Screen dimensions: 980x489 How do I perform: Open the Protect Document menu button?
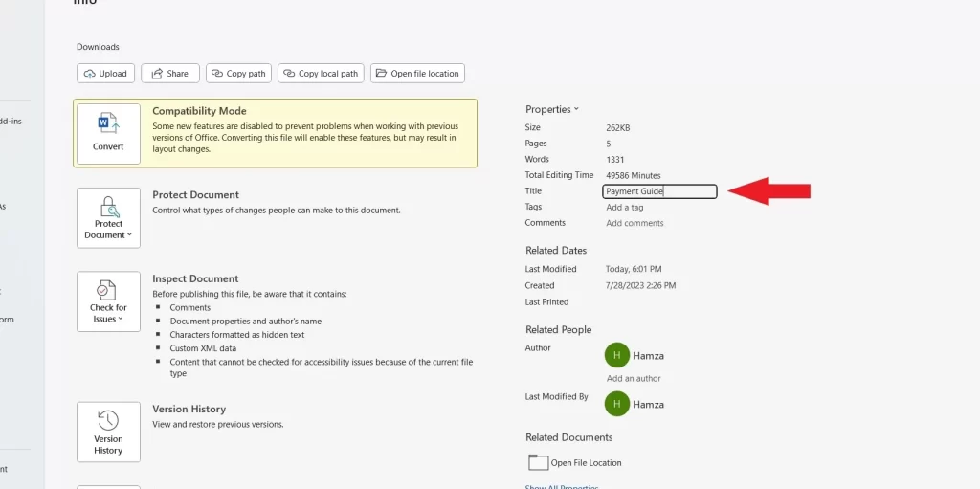(108, 217)
